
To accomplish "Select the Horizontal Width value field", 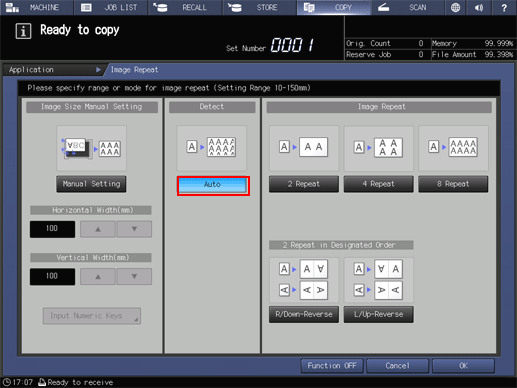I will 52,229.
